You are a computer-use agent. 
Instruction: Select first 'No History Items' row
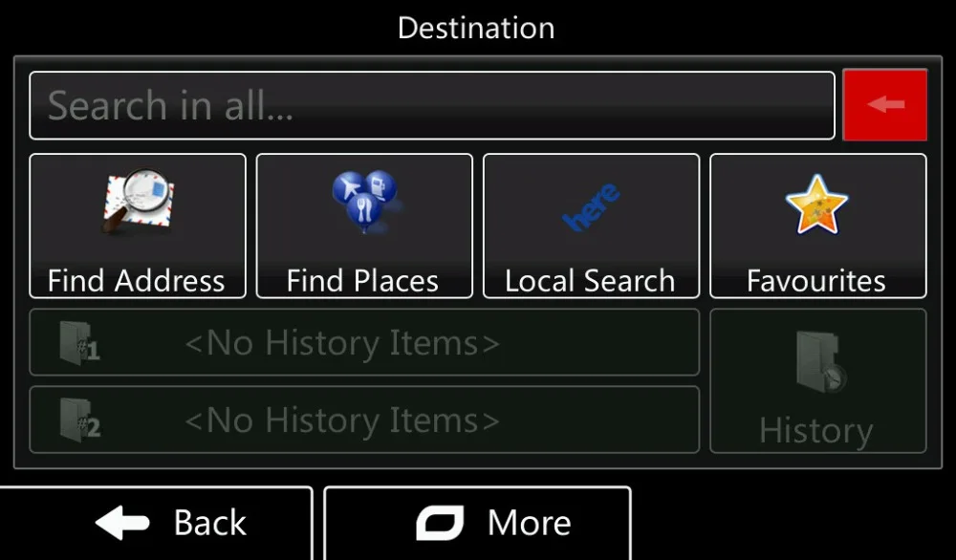pyautogui.click(x=364, y=342)
